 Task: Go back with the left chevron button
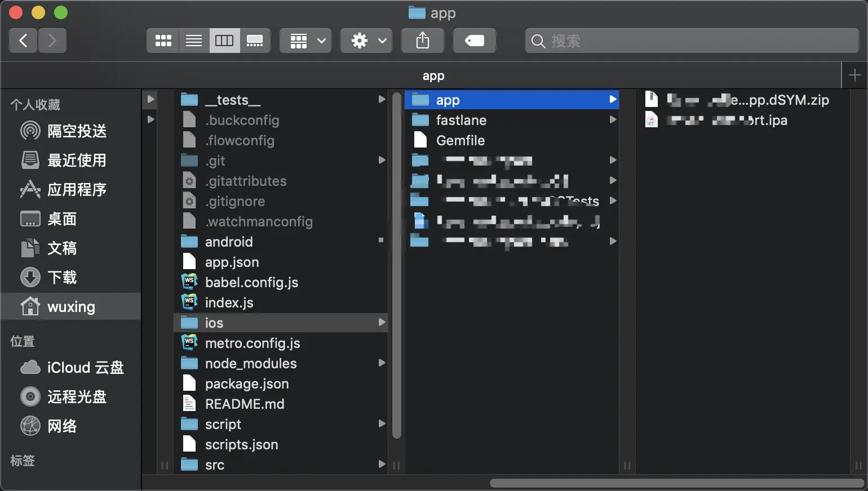pos(23,41)
